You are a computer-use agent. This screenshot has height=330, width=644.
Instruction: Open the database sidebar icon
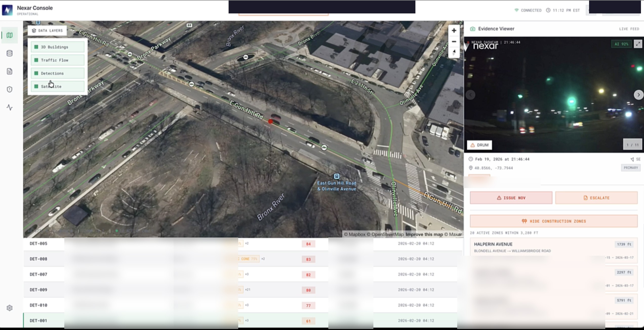[x=10, y=53]
